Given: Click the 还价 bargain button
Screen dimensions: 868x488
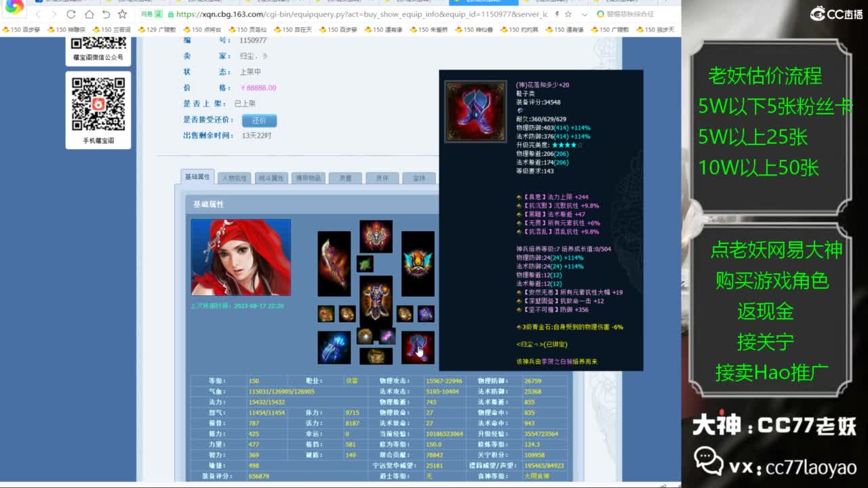Looking at the screenshot, I should [x=259, y=121].
